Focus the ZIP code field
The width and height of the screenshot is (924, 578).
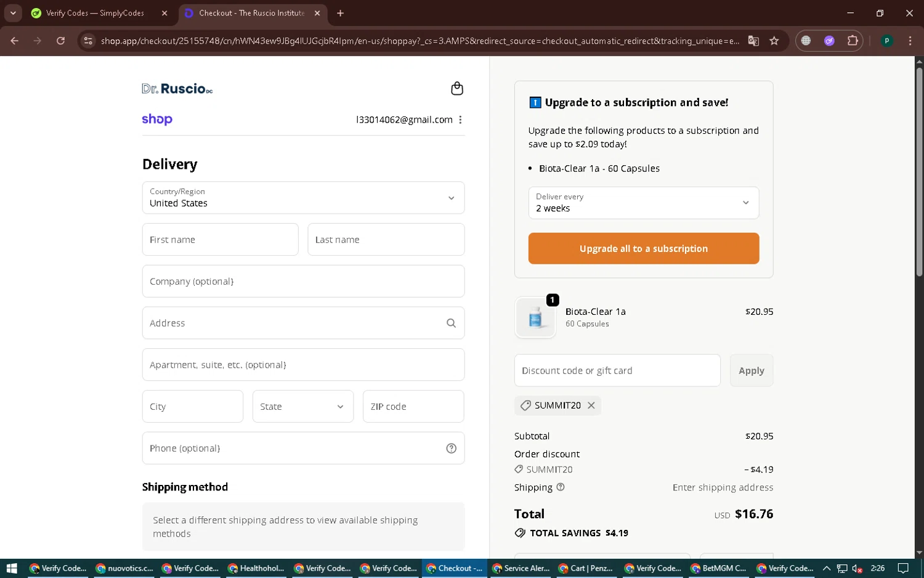click(413, 407)
